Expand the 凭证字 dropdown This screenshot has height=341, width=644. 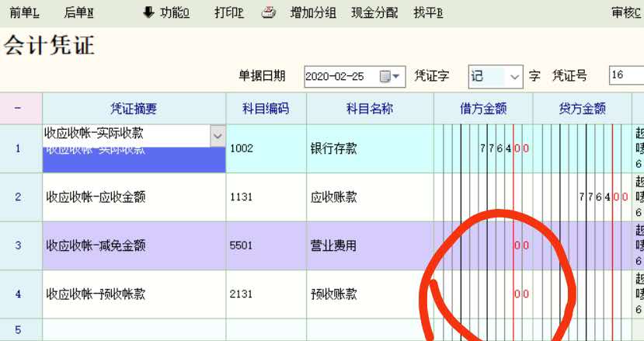point(514,76)
